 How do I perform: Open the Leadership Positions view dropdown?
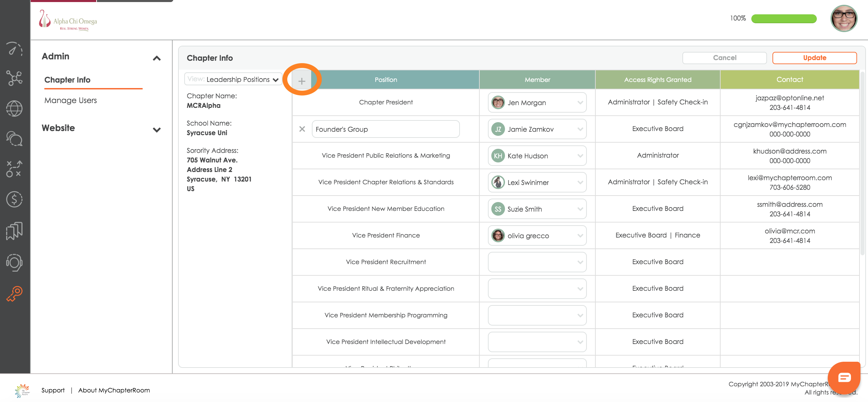point(233,79)
